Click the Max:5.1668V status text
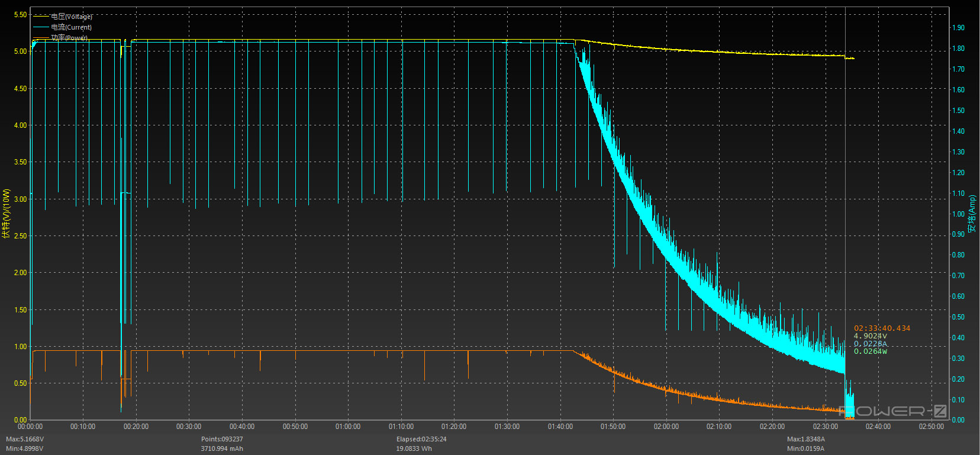Viewport: 980px width, 455px height. 25,439
